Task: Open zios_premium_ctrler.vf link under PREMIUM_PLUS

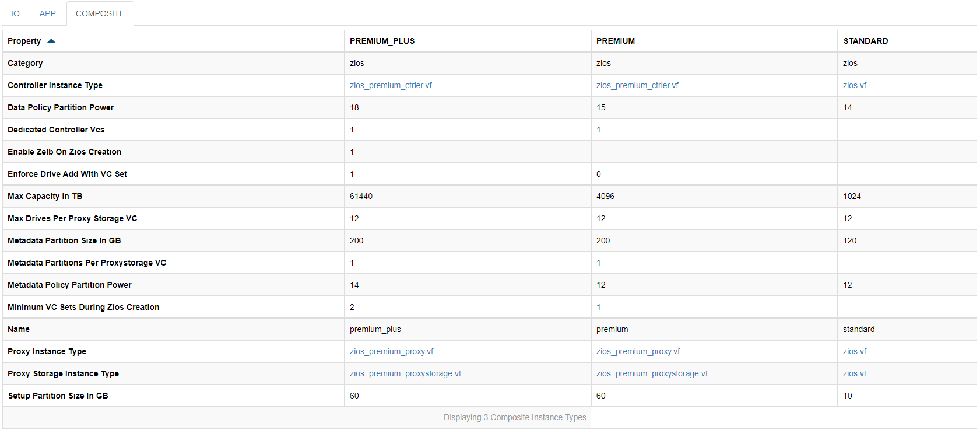Action: (391, 85)
